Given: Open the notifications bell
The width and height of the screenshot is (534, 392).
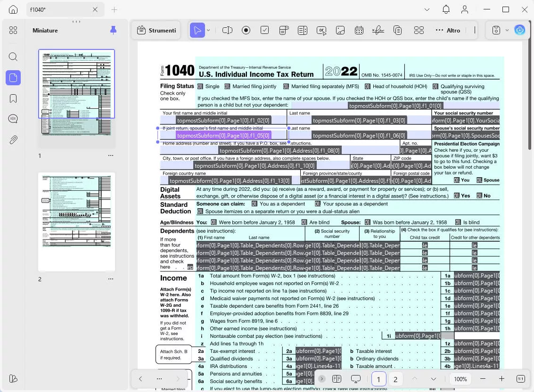Looking at the screenshot, I should coord(446,9).
